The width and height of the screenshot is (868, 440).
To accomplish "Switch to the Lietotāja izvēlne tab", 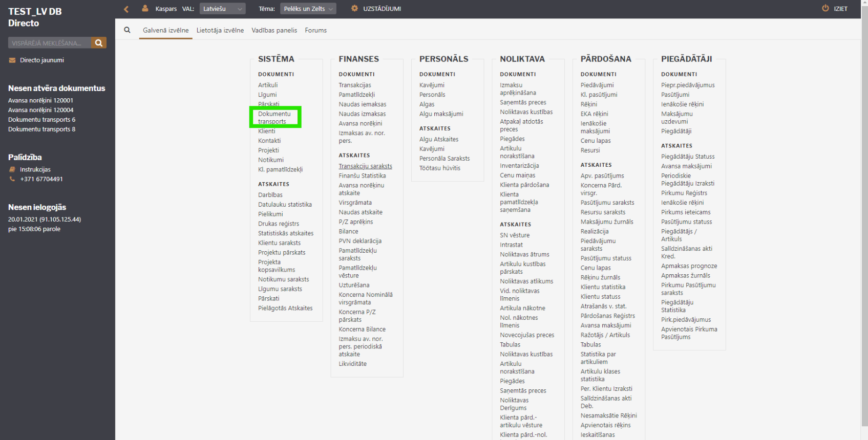I will [x=220, y=30].
